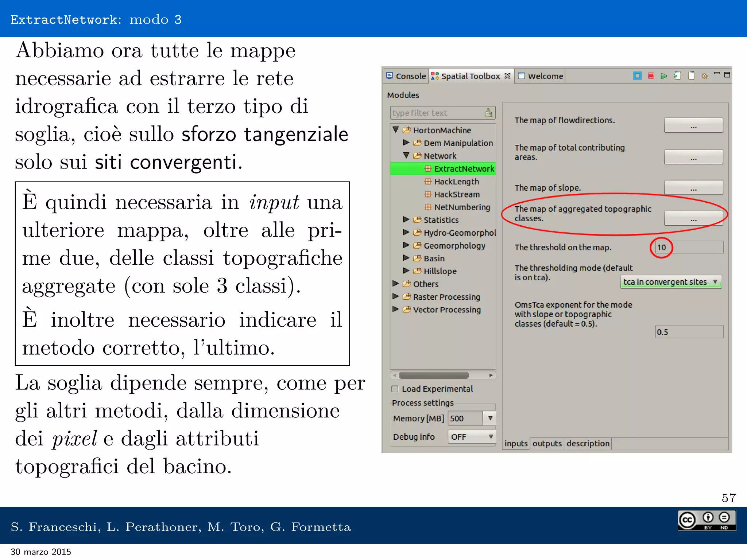Click the threshold on the map field
This screenshot has width=747, height=560.
click(x=689, y=247)
